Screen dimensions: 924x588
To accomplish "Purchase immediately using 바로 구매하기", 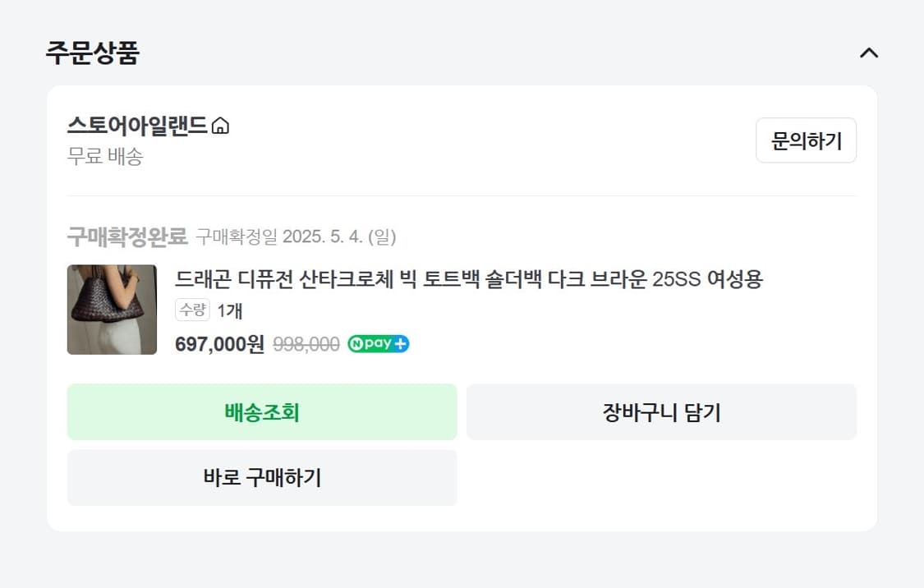I will click(x=261, y=477).
